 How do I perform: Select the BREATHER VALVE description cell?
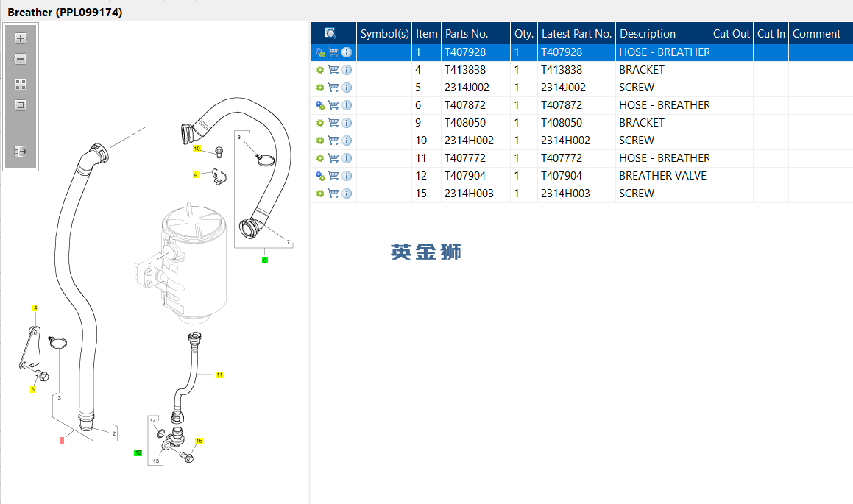tap(662, 176)
